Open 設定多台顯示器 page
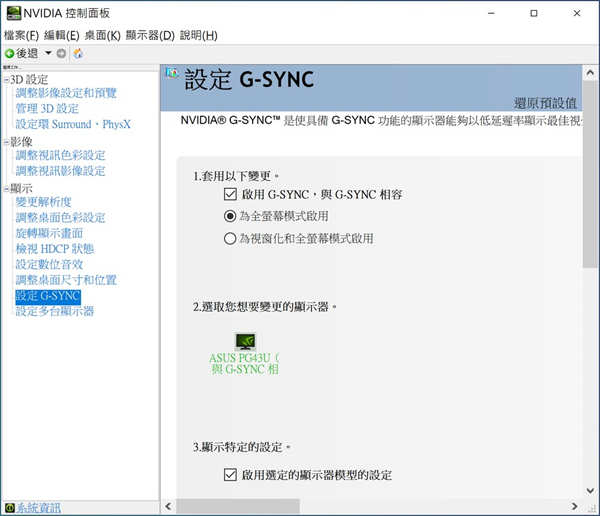The width and height of the screenshot is (600, 516). click(x=54, y=311)
